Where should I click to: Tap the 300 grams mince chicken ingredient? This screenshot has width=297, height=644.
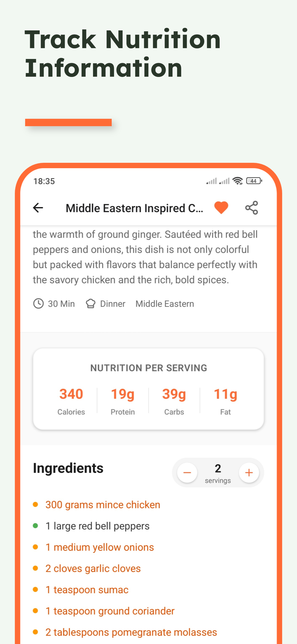click(102, 504)
